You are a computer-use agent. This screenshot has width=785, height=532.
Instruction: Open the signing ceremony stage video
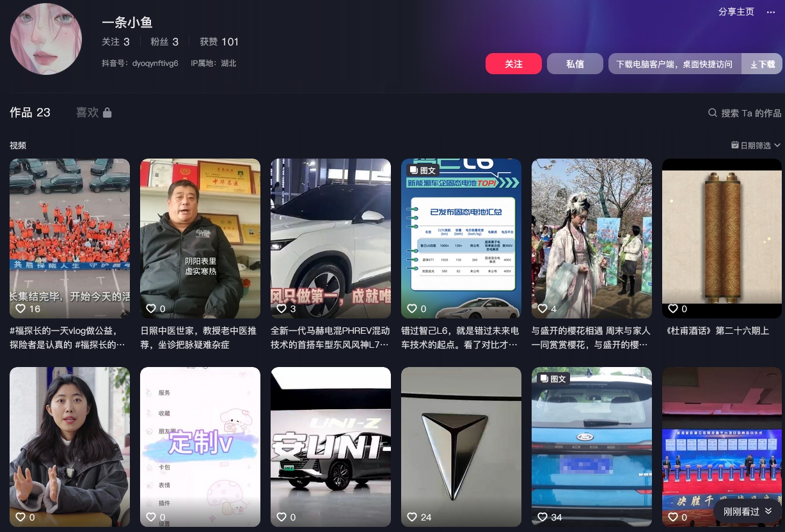[x=722, y=447]
